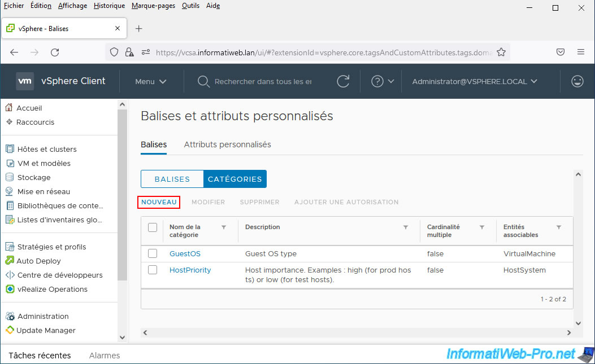Click the Hôtes et clusters icon
Screen dimensions: 595x364
[9, 149]
